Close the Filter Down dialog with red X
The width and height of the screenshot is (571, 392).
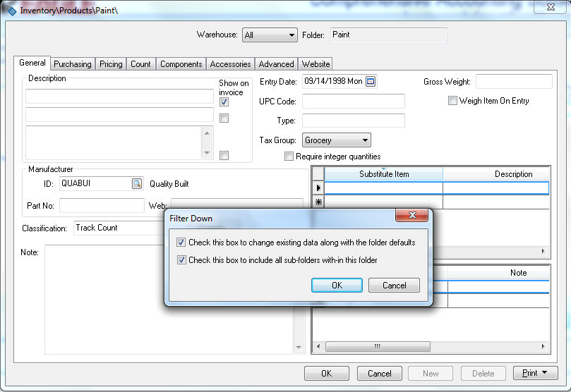tap(409, 217)
